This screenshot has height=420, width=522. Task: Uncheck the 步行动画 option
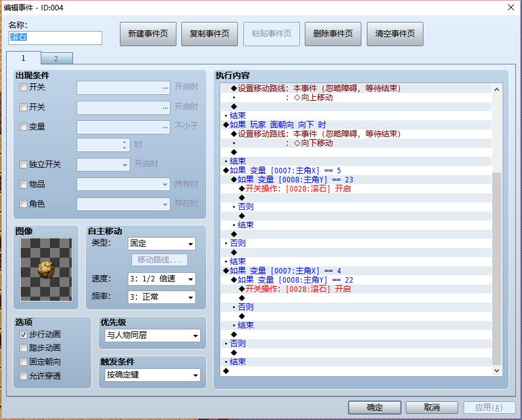click(x=23, y=334)
